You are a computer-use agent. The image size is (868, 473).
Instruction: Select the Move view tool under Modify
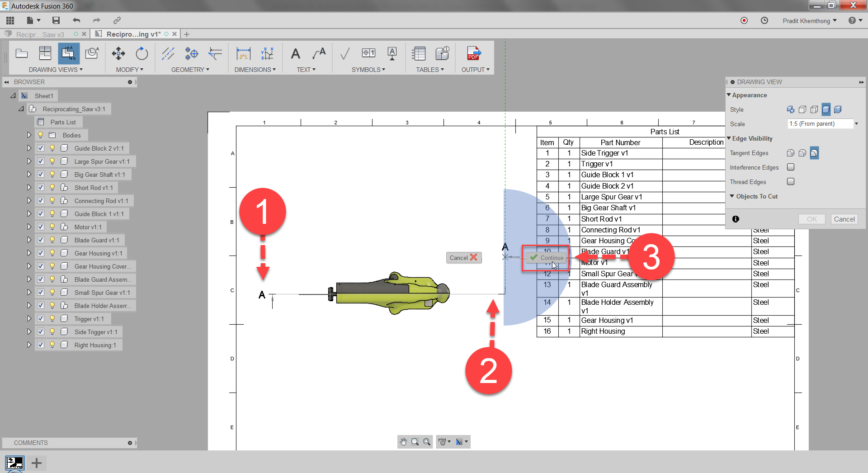(118, 53)
